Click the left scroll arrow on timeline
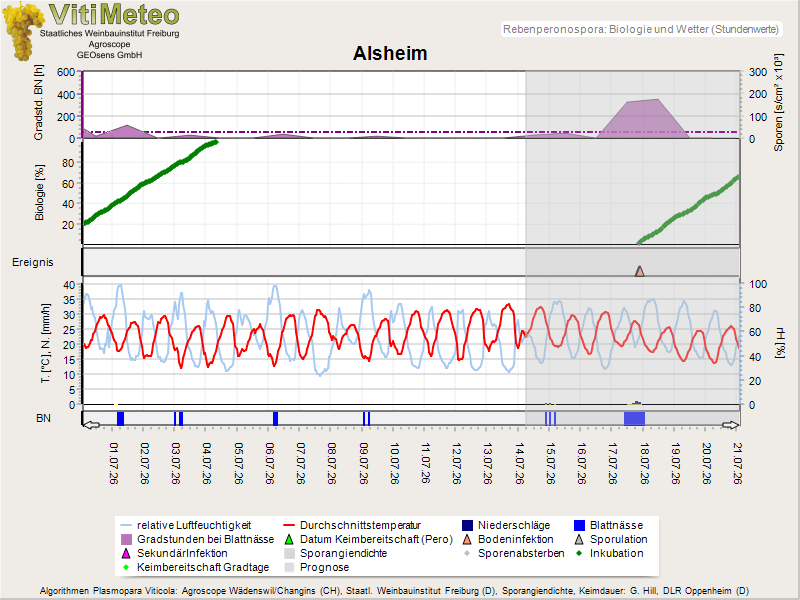The height and width of the screenshot is (600, 800). click(x=91, y=425)
